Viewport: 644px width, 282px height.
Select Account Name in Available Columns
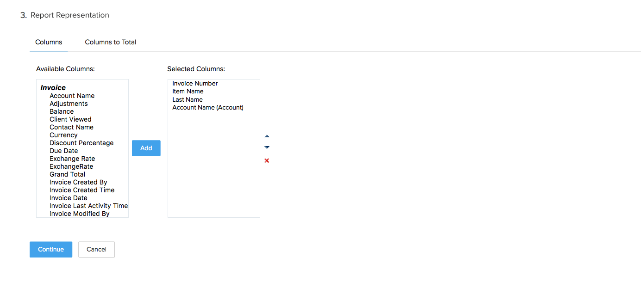(72, 96)
